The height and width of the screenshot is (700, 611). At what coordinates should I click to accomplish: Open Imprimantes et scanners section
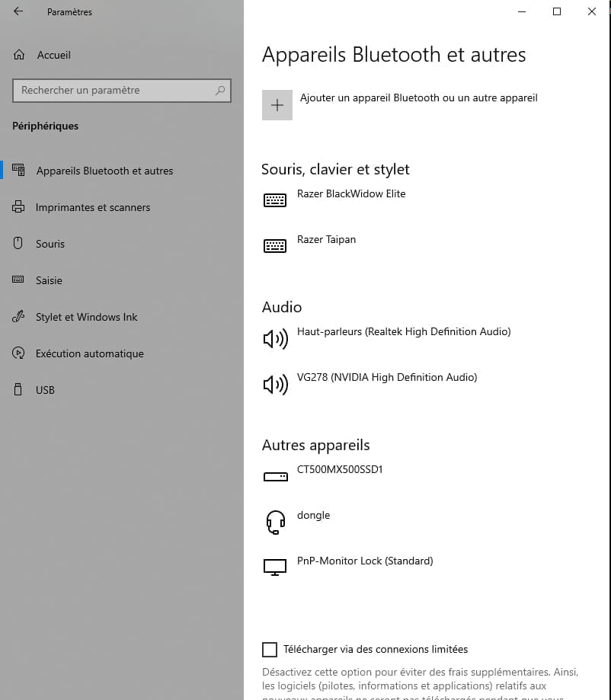(93, 207)
